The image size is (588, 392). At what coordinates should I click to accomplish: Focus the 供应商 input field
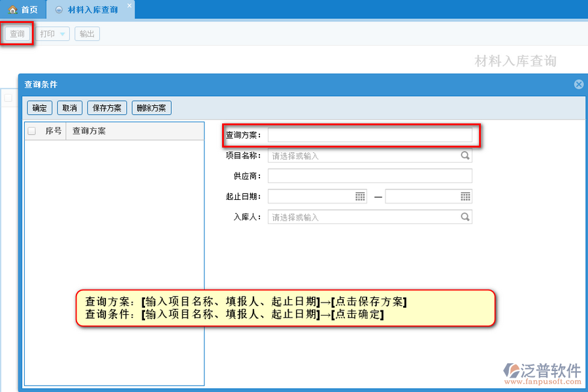click(370, 176)
